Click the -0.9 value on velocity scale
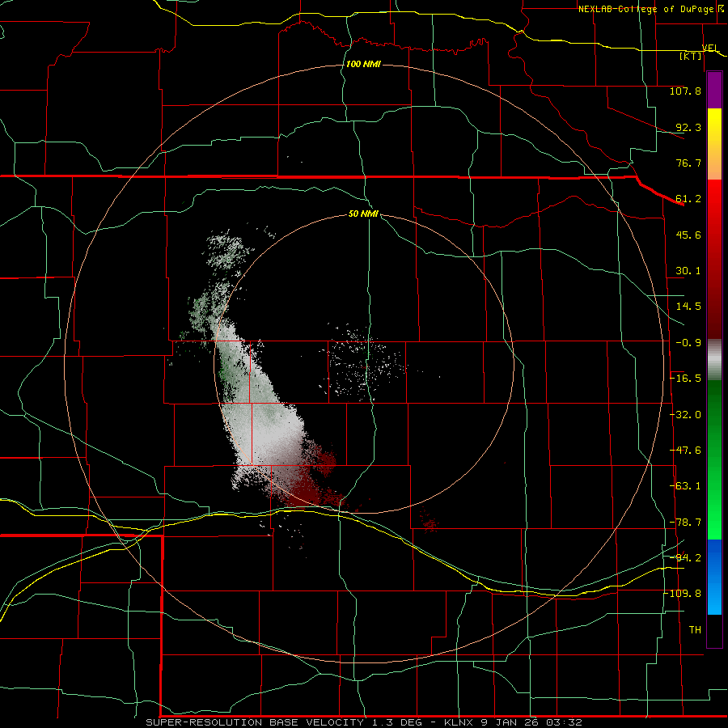Viewport: 728px width, 728px height. pos(688,343)
